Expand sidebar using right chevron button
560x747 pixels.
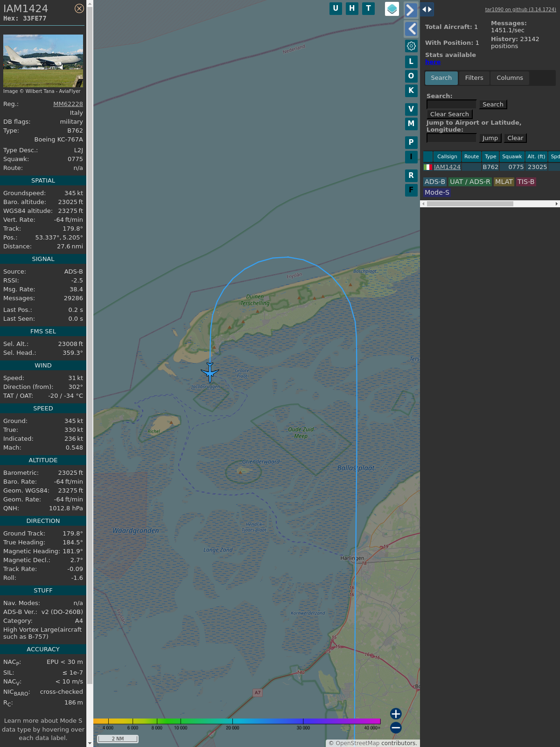point(411,10)
